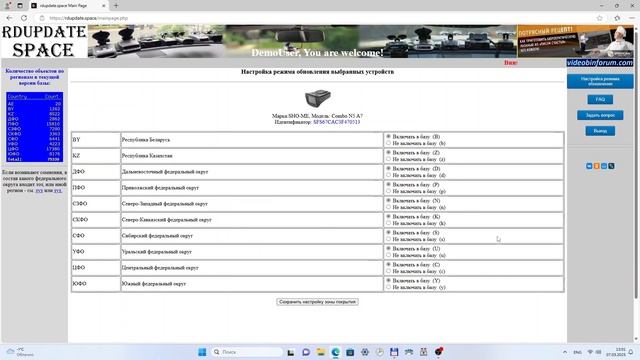Select do not include for BY (b)
The width and height of the screenshot is (640, 360).
coord(388,143)
